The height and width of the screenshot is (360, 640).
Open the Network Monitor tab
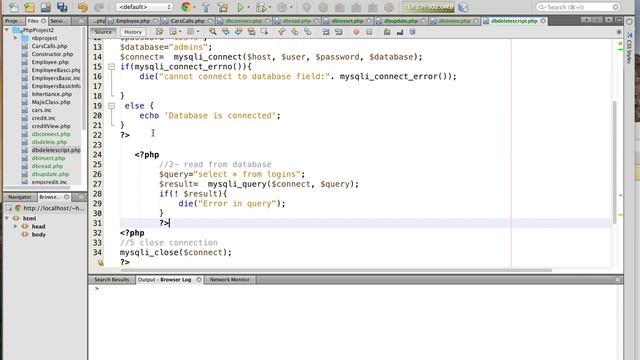[229, 280]
